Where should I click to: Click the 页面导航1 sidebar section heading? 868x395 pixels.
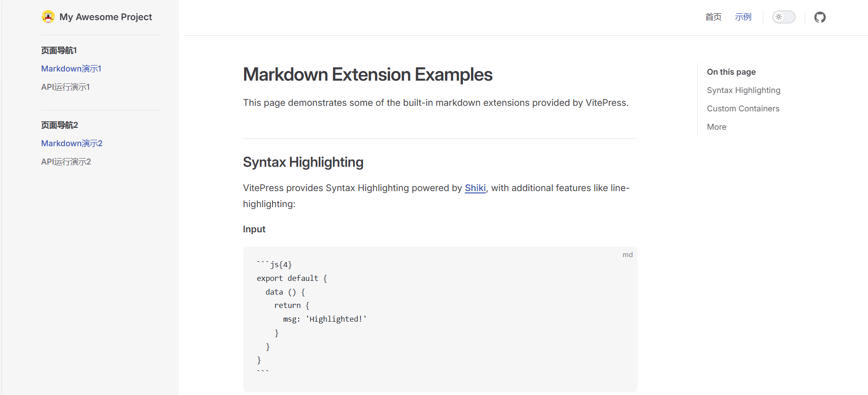click(x=59, y=50)
